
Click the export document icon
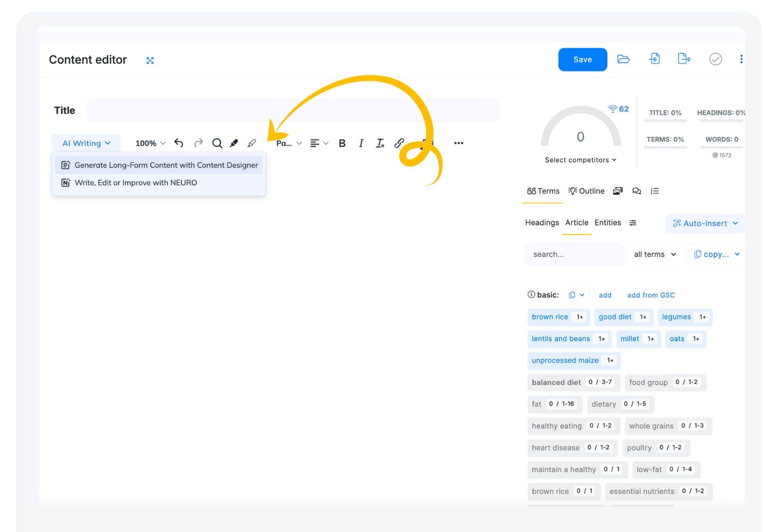(684, 58)
